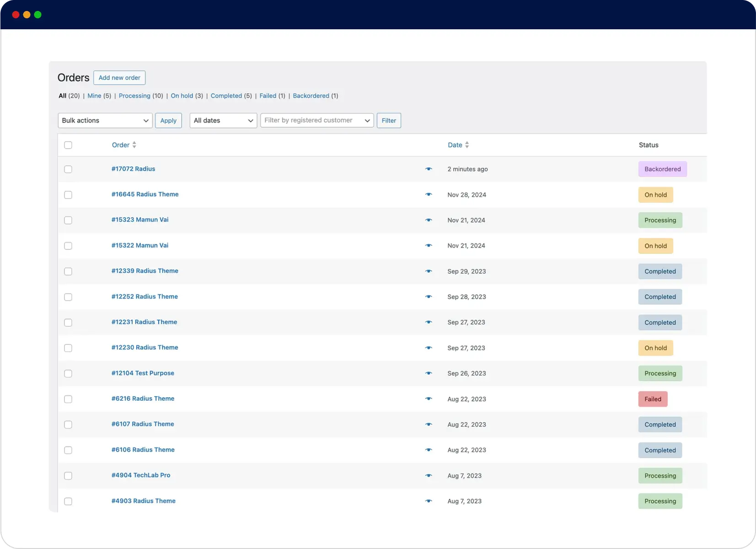Select checkbox for order #12230 Radius Theme
This screenshot has width=756, height=549.
tap(68, 348)
